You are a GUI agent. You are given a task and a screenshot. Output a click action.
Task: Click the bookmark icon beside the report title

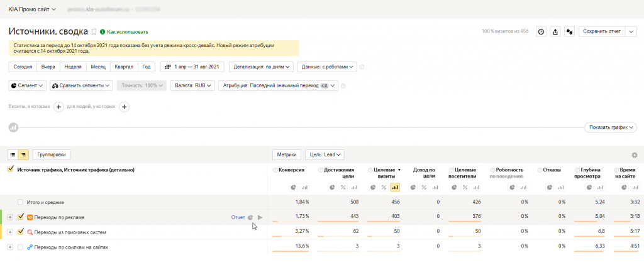[94, 31]
